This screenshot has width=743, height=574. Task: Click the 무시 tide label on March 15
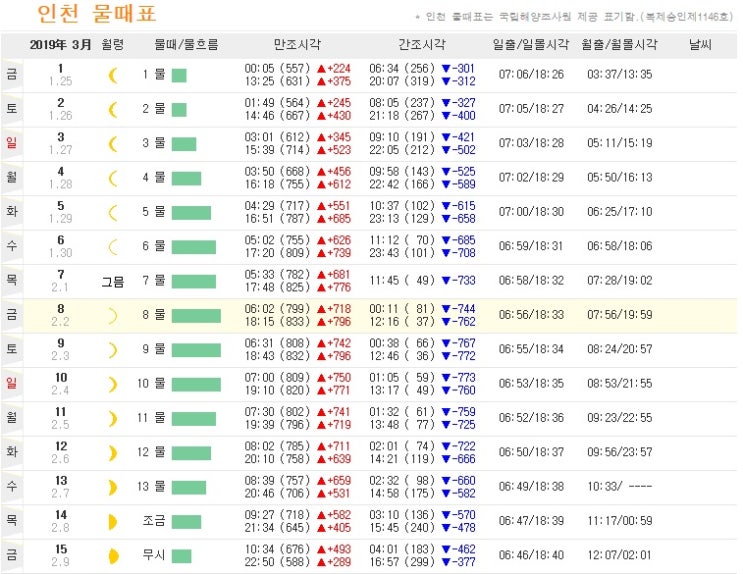[154, 555]
